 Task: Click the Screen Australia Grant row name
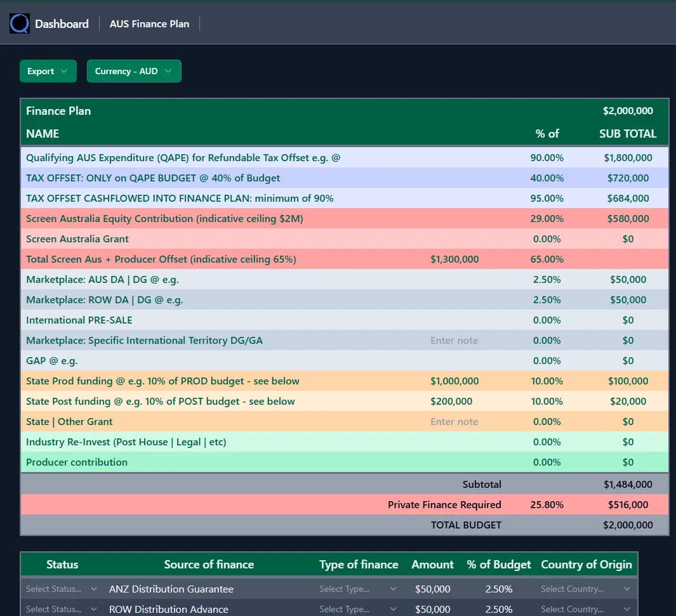pos(77,239)
